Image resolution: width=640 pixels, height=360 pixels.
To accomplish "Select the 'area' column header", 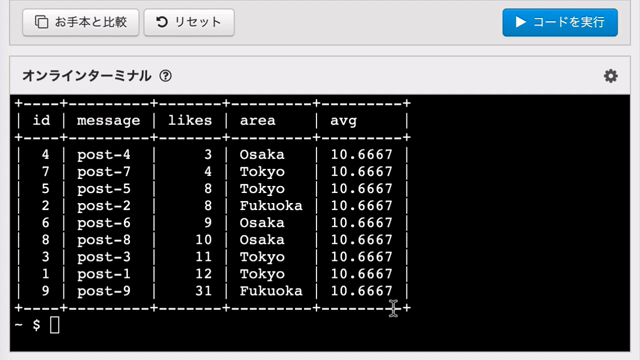I will 258,121.
